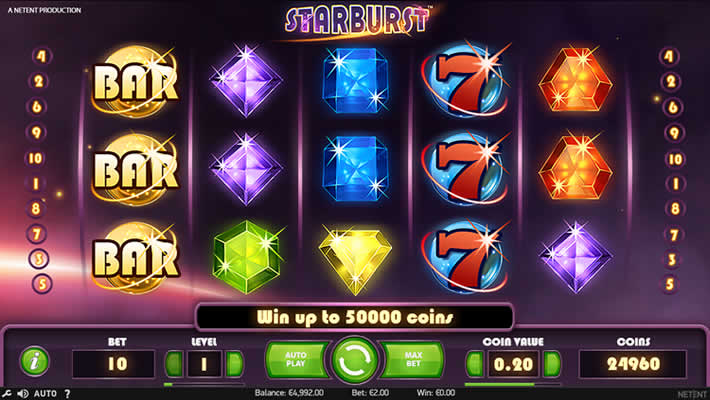Highlight payline 3 indicator on left

click(39, 259)
